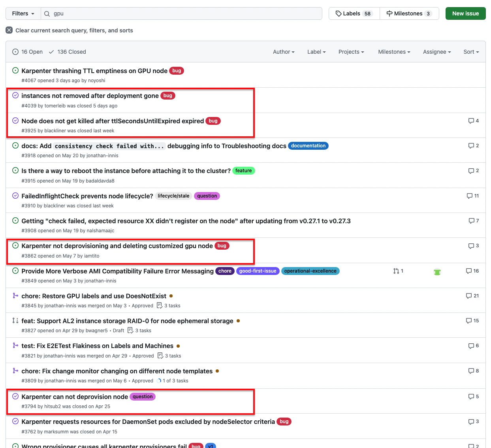Expand the Author filter dropdown
This screenshot has width=491, height=448.
(284, 52)
